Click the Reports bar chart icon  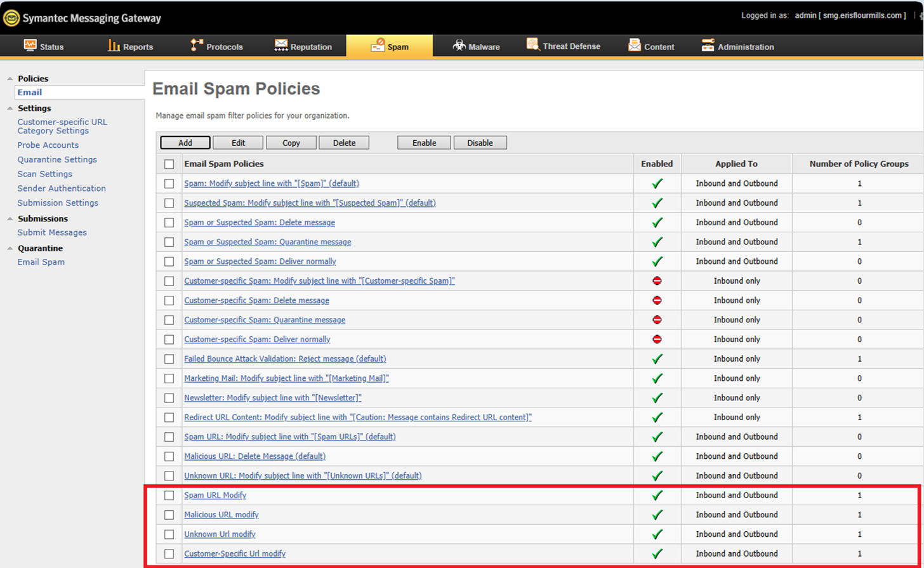point(114,45)
